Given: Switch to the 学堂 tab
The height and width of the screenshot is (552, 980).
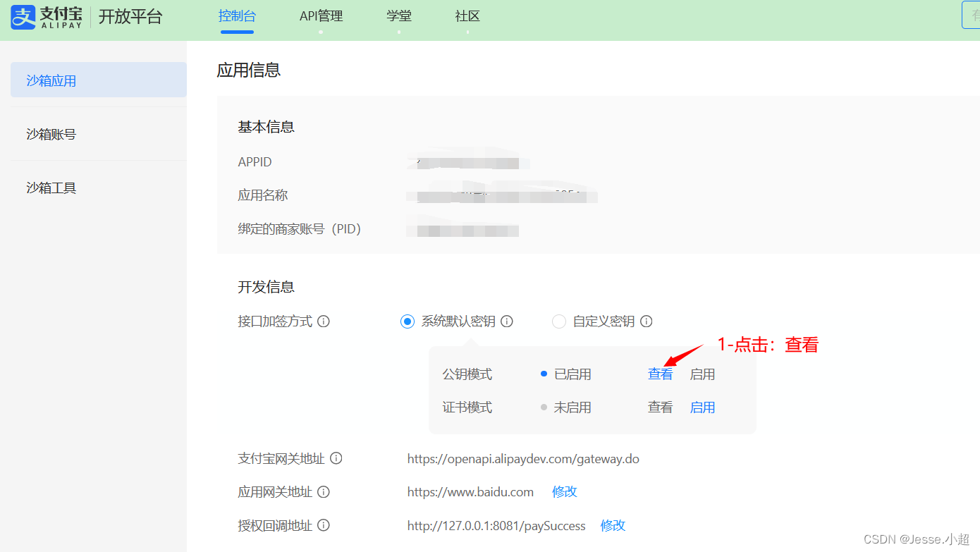Looking at the screenshot, I should coord(399,16).
